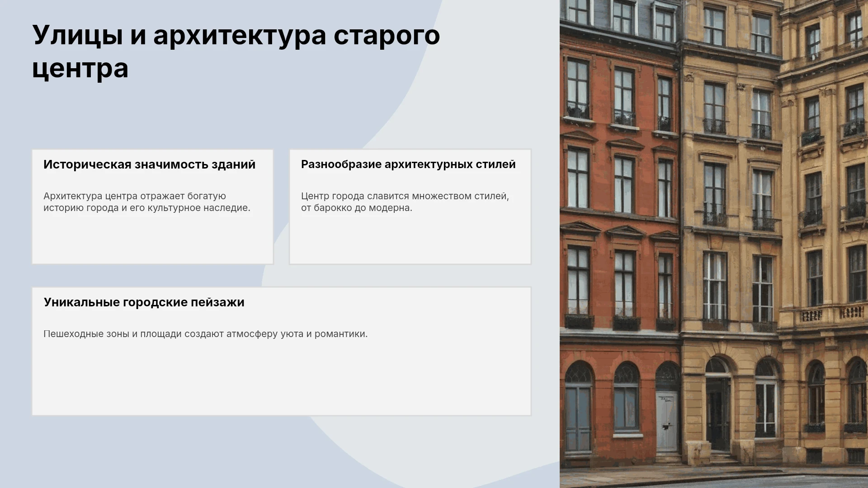The height and width of the screenshot is (488, 868).
Task: Click empty area of the cityscapes card
Action: tap(281, 380)
